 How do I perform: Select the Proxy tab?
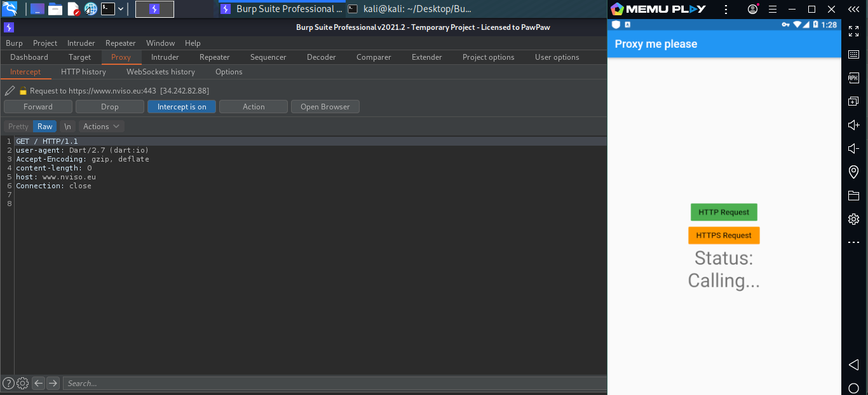[121, 57]
